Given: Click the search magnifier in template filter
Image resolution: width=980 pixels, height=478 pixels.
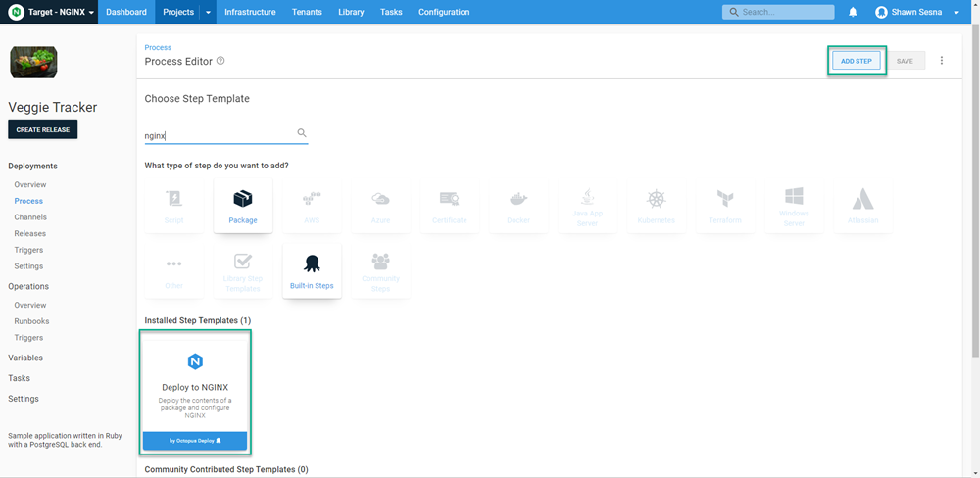Looking at the screenshot, I should click(302, 133).
